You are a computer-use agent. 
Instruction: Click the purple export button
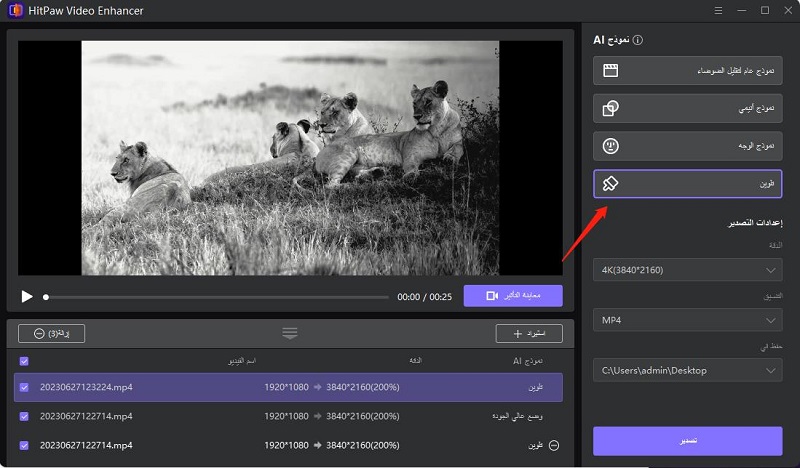click(687, 441)
